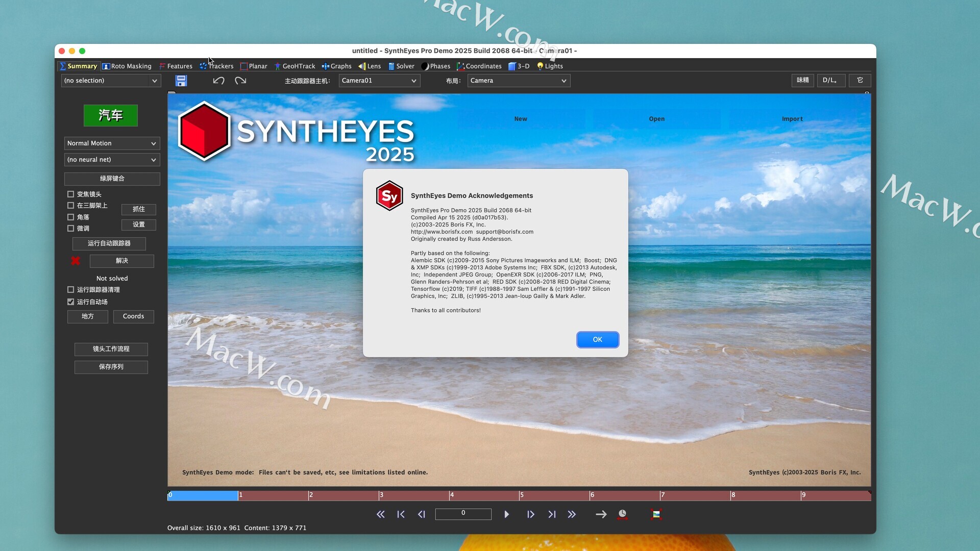
Task: Click the 地方 button
Action: [x=88, y=316]
